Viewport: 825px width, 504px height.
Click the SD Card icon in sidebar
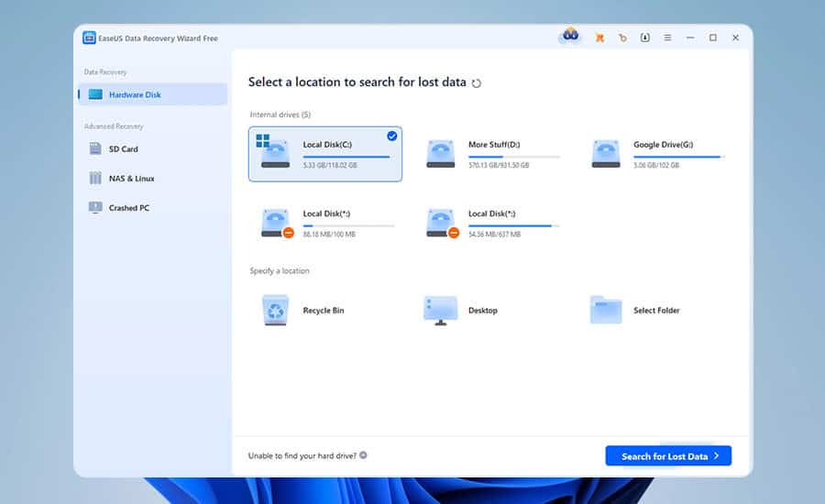pos(95,148)
